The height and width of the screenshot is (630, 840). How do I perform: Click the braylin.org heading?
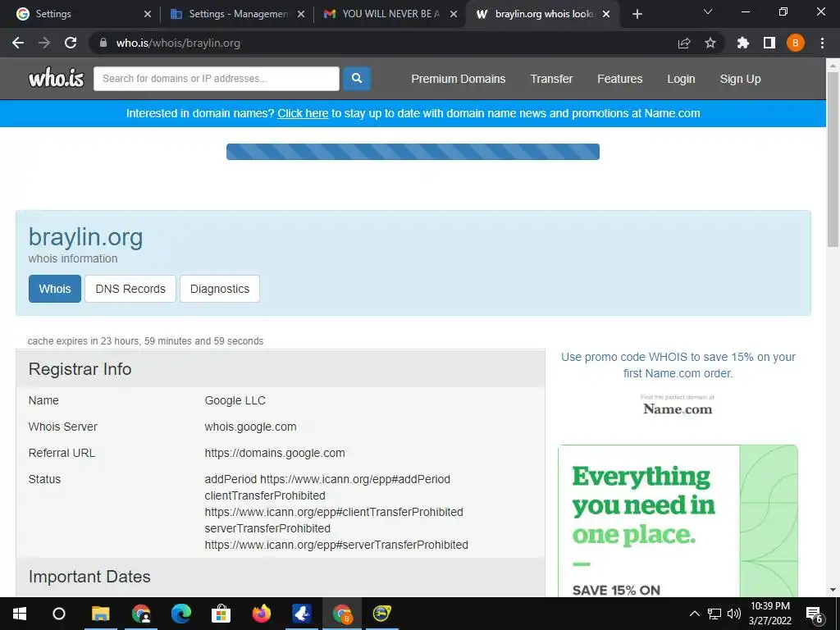pyautogui.click(x=85, y=237)
